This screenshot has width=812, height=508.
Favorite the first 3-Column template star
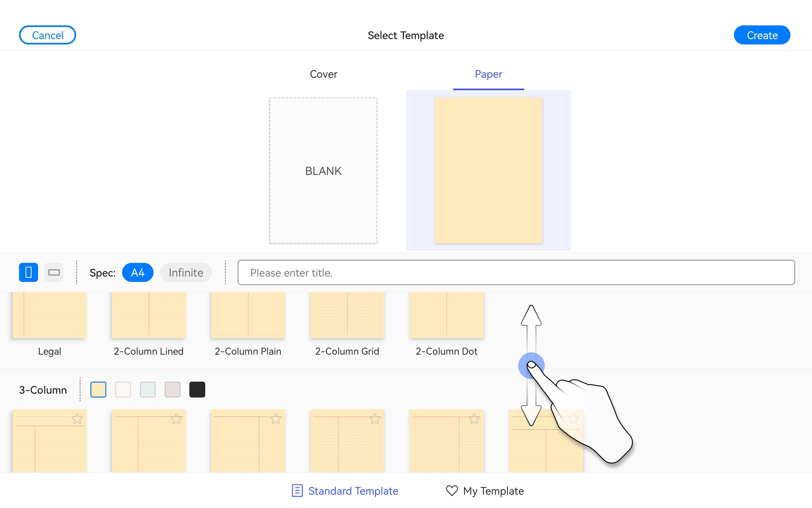pos(77,419)
